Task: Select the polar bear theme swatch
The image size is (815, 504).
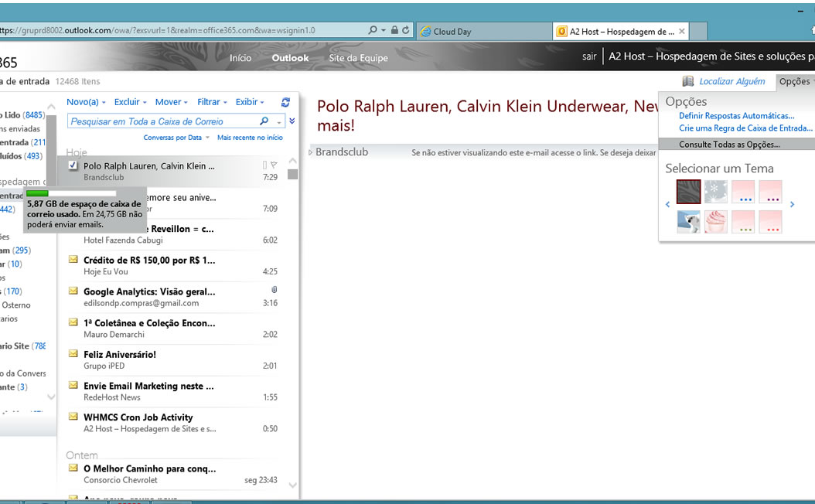Action: tap(688, 221)
